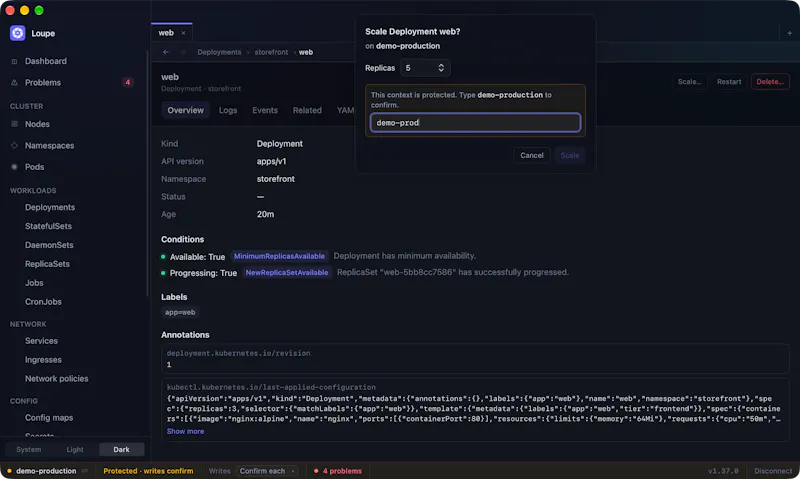The width and height of the screenshot is (800, 479).
Task: Click the red dot before 4 problems
Action: click(x=316, y=471)
